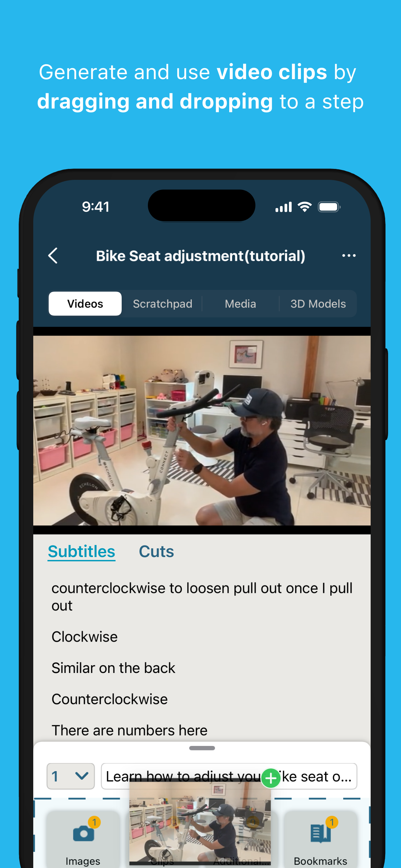Tap the Wi-Fi status icon
401x868 pixels.
point(305,207)
